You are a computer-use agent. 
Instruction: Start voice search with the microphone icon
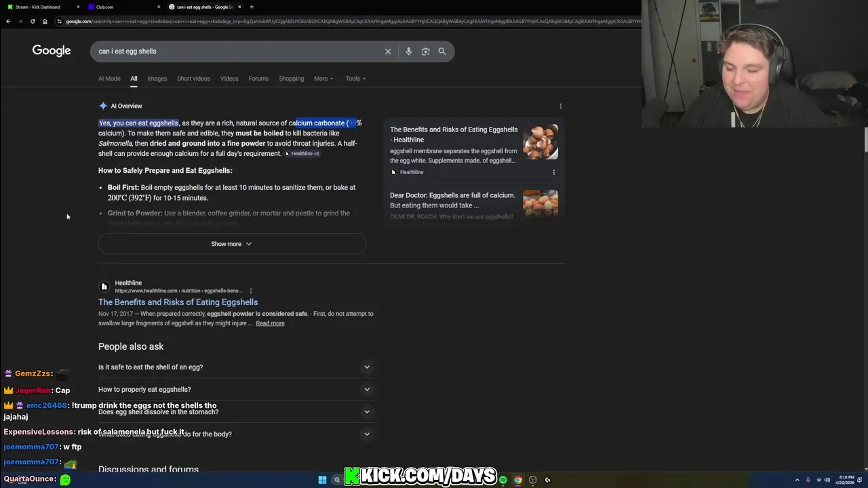coord(408,52)
